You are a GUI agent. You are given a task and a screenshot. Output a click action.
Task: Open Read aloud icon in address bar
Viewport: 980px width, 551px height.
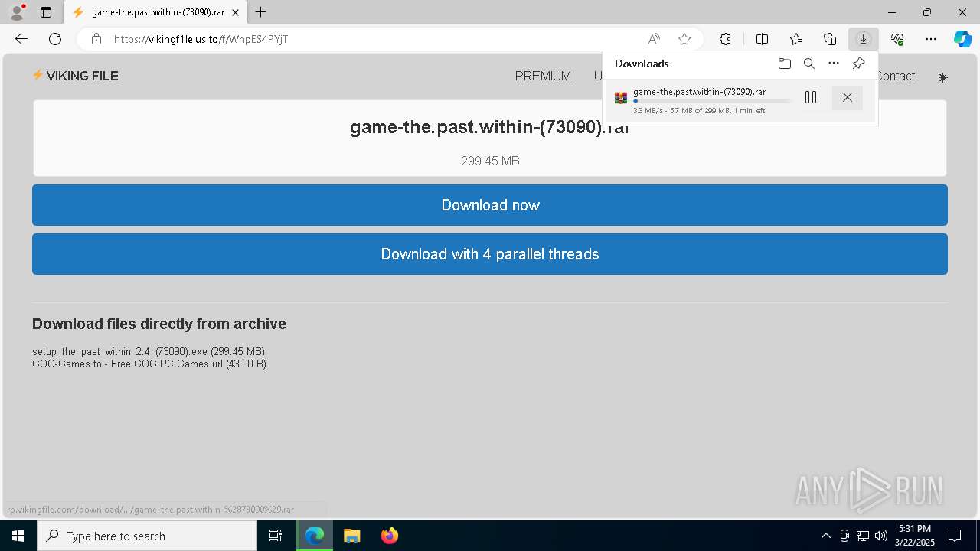point(654,39)
